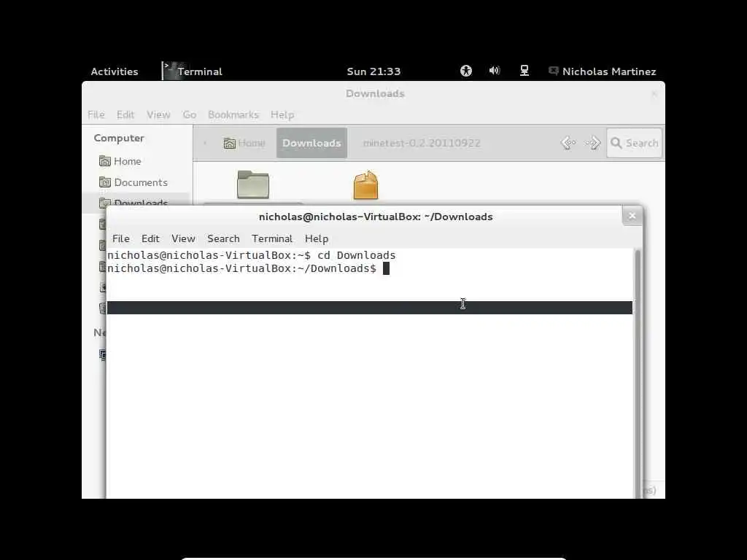The image size is (747, 560).
Task: Open Help menu in Downloads window
Action: coord(282,114)
